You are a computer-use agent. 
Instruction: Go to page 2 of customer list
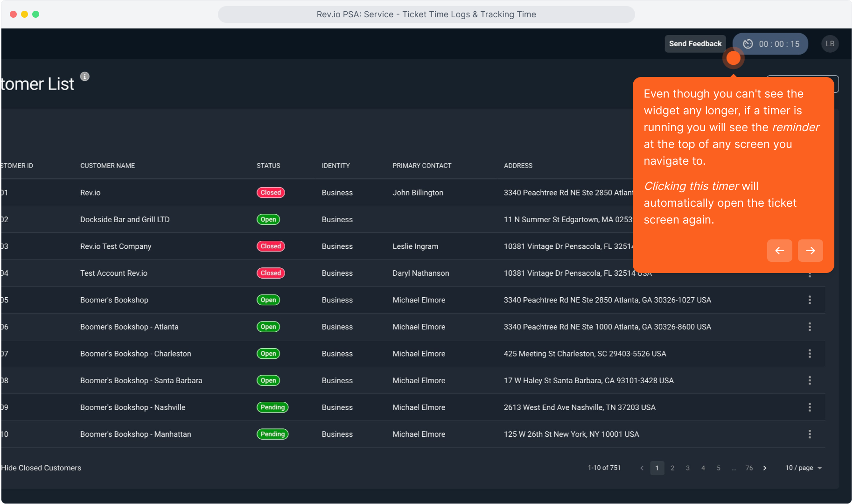pyautogui.click(x=672, y=468)
